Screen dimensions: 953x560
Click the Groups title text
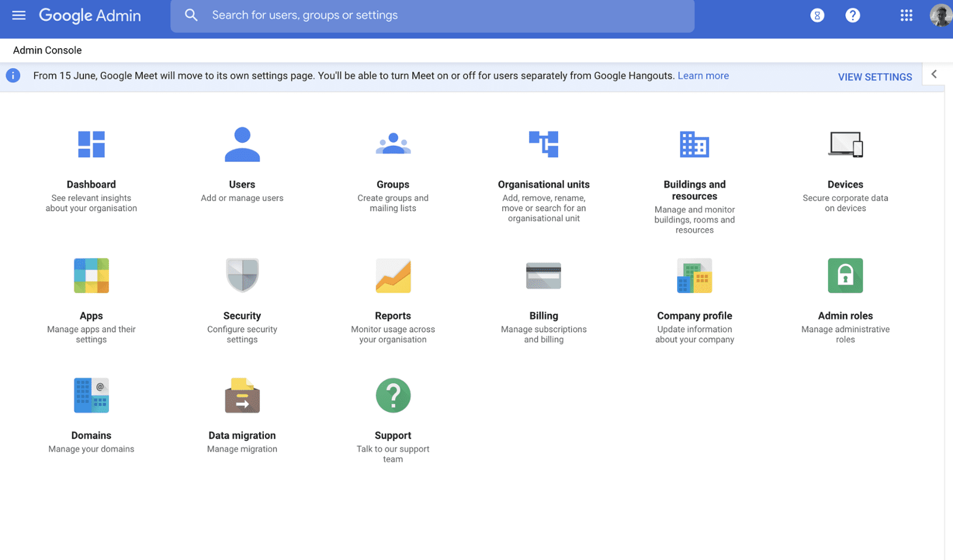tap(393, 184)
